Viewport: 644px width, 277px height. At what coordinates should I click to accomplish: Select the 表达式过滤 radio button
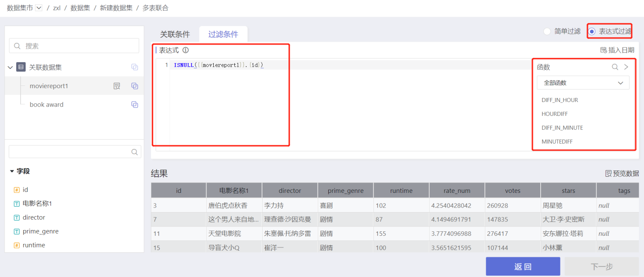tap(592, 31)
